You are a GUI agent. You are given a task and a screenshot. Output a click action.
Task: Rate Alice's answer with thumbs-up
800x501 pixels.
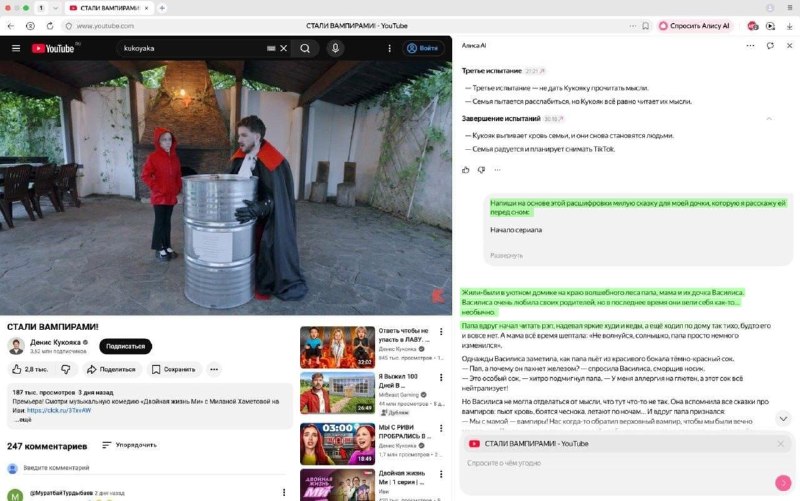pyautogui.click(x=465, y=170)
